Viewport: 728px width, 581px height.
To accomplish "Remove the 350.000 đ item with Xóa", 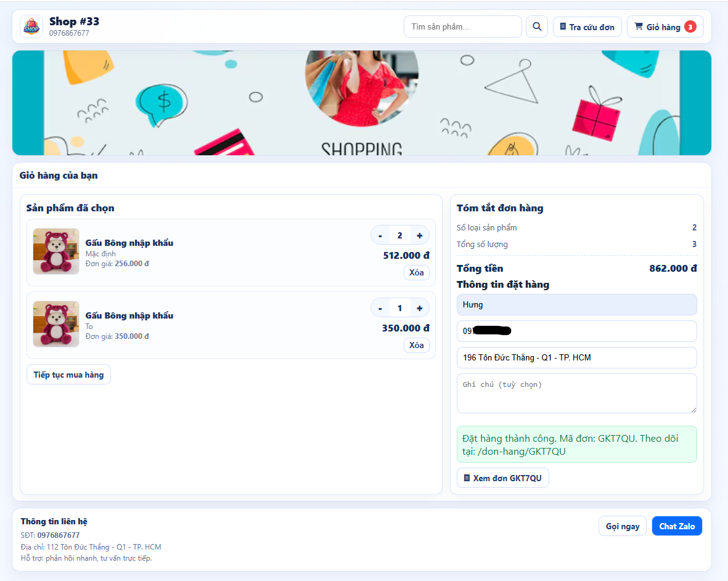I will [x=416, y=345].
